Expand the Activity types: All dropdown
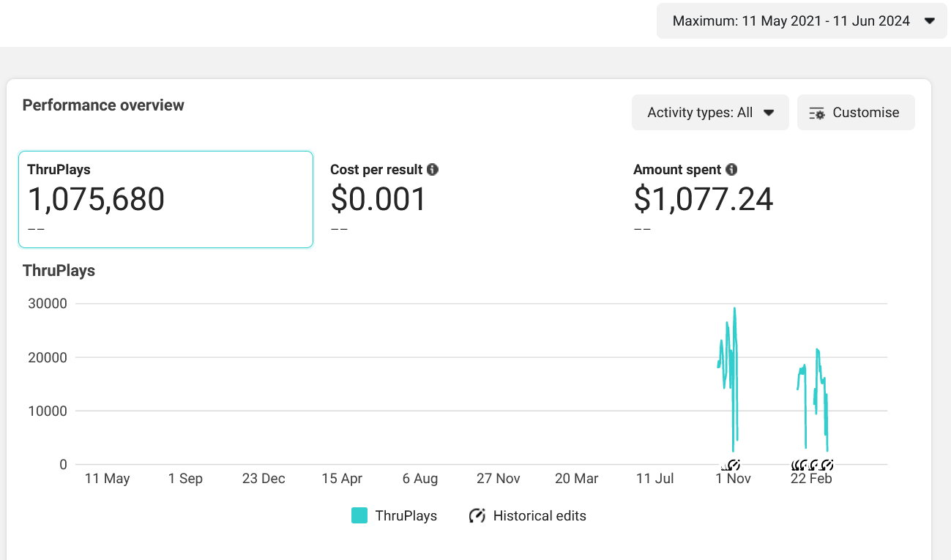This screenshot has width=951, height=560. pyautogui.click(x=700, y=113)
